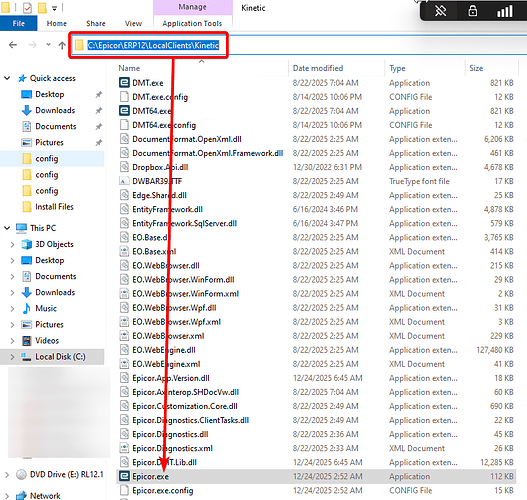Click the lock icon in overlay toolbar

473,11
